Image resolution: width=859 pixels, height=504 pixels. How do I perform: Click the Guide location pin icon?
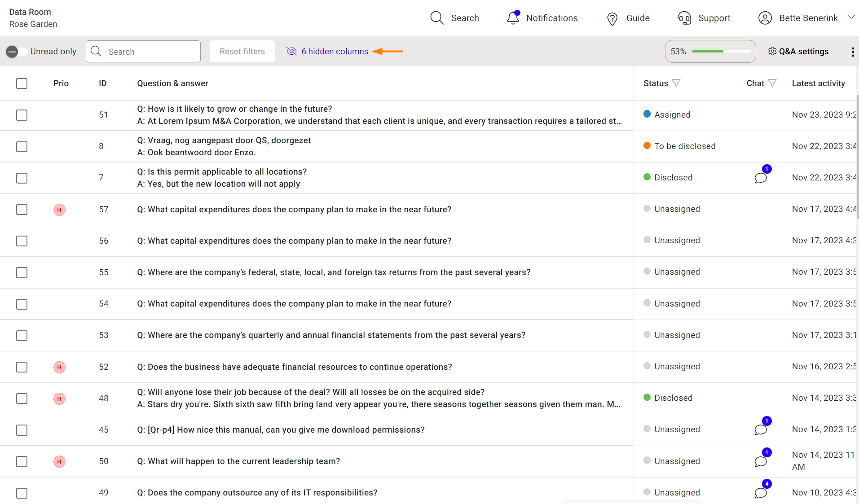[x=612, y=18]
